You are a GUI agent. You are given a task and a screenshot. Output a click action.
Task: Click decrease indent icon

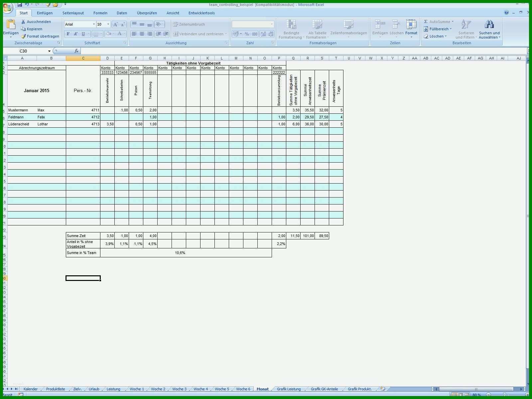(159, 34)
